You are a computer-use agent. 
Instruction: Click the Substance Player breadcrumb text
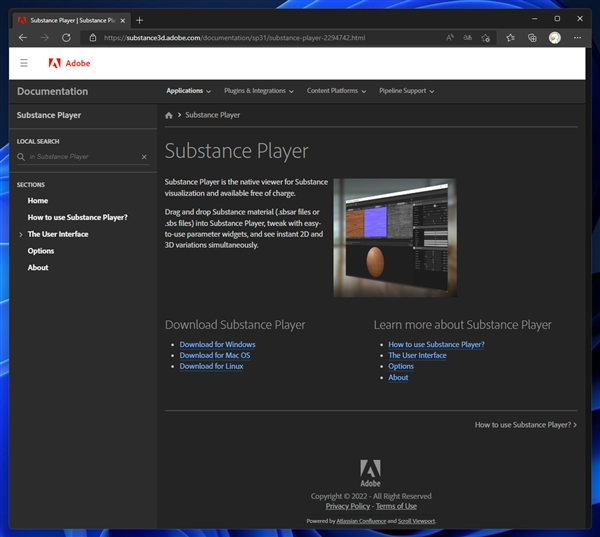coord(213,115)
